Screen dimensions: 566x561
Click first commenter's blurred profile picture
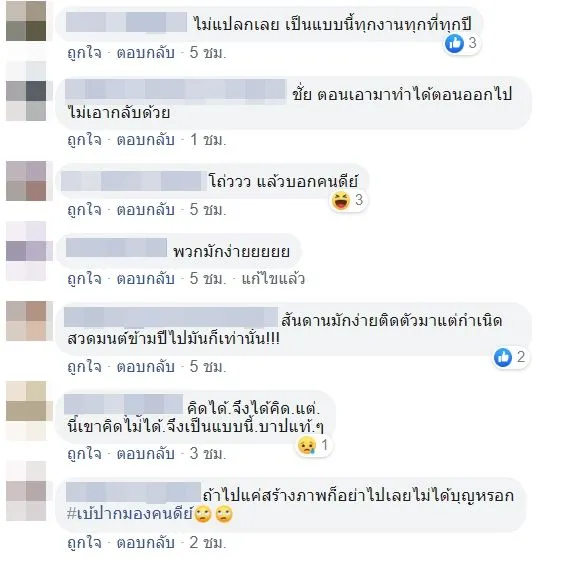point(26,21)
